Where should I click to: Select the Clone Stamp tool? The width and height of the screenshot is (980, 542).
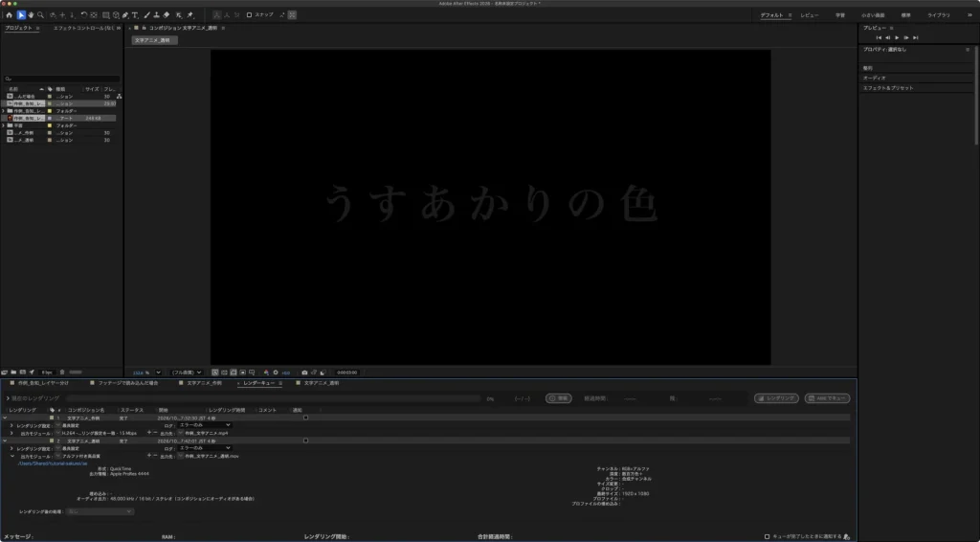pos(156,15)
